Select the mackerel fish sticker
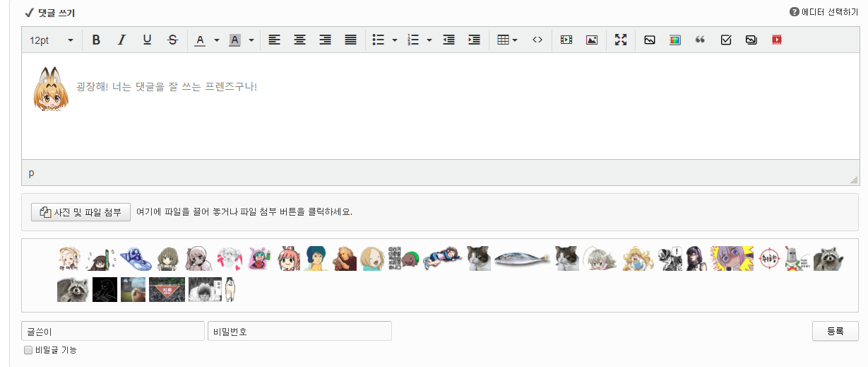 click(523, 259)
